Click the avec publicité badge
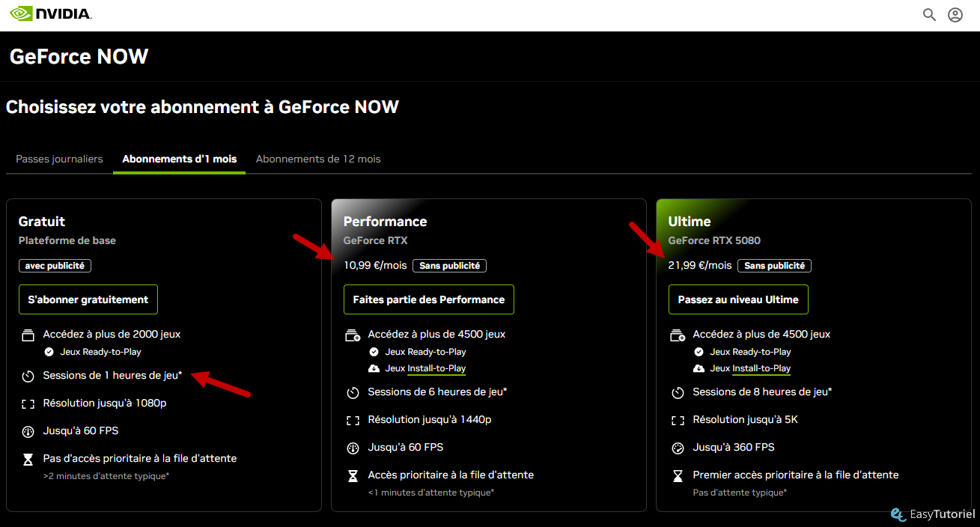 [55, 266]
